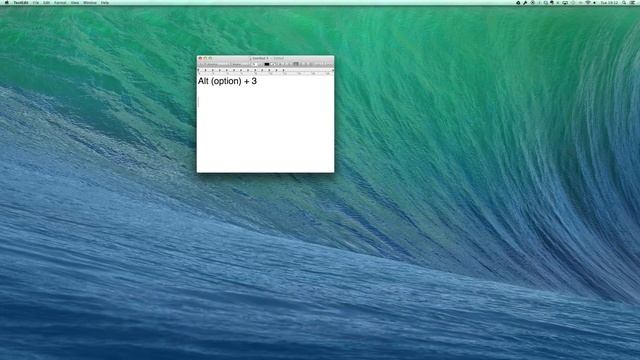Open the File menu
Viewport: 640px width, 360px height.
[36, 2]
